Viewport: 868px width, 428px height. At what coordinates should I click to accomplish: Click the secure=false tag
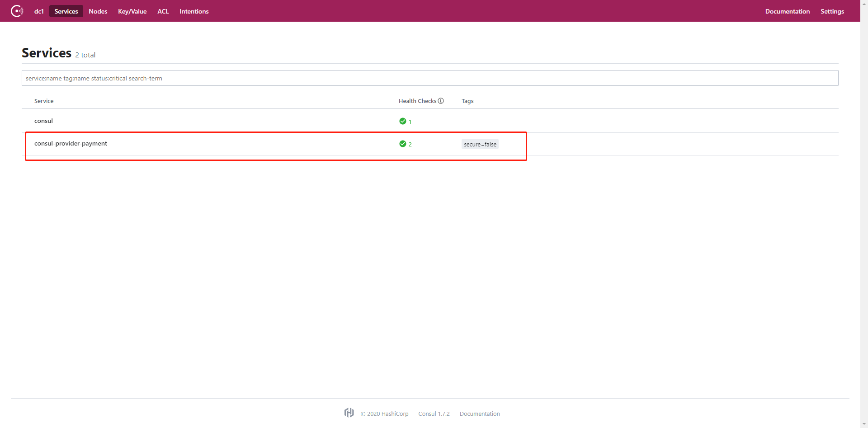click(x=480, y=144)
